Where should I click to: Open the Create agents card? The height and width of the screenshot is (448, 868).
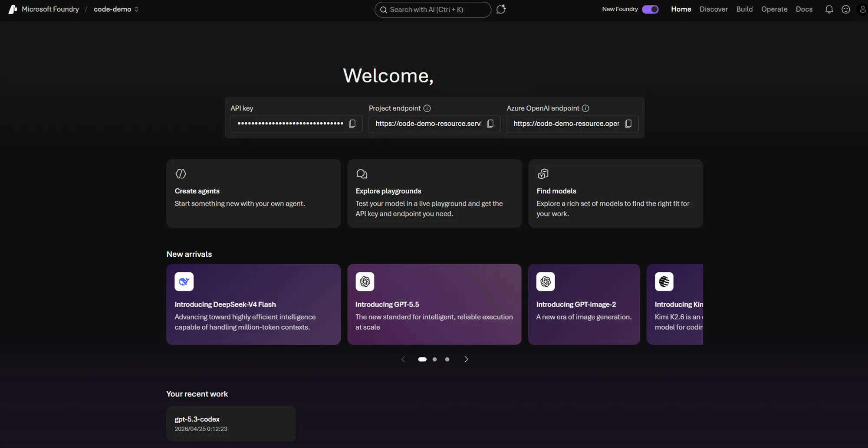point(253,193)
